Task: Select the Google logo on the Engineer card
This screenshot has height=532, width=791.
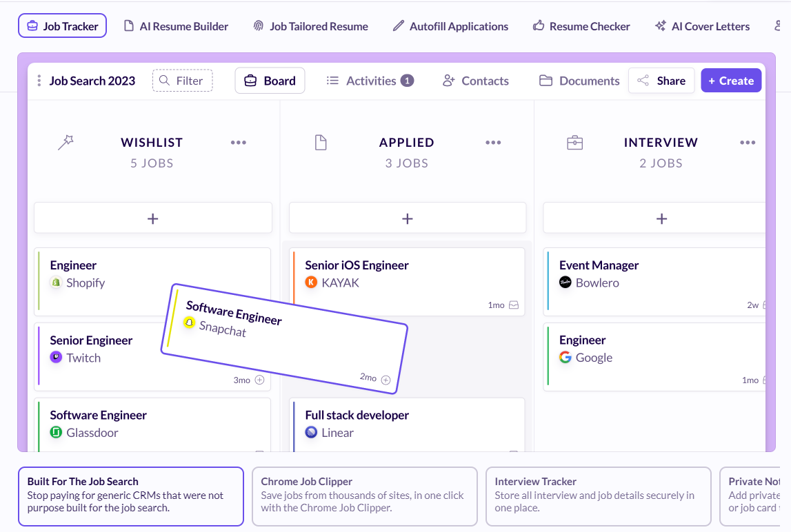Action: [565, 358]
